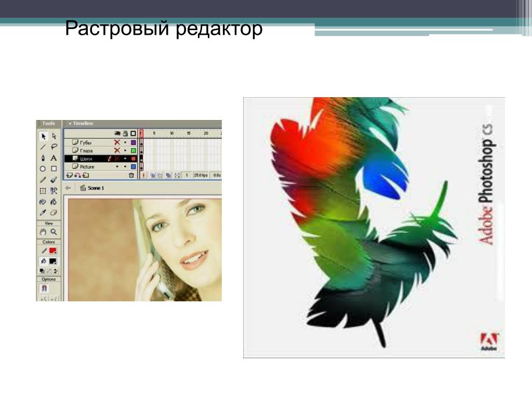
Task: Select the Paint Bucket tool
Action: pyautogui.click(x=54, y=202)
